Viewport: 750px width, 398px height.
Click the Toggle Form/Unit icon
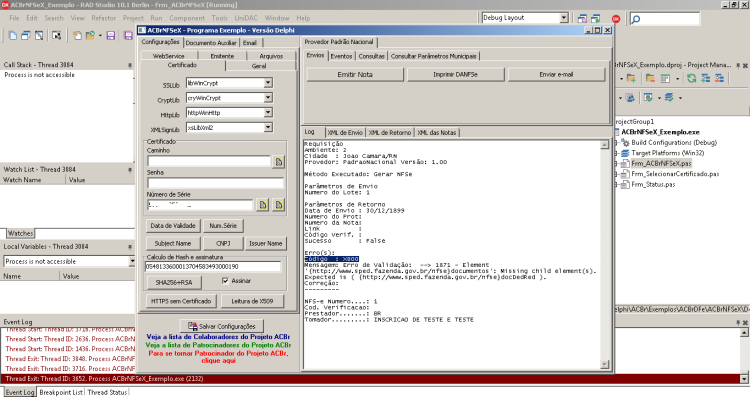(56, 35)
